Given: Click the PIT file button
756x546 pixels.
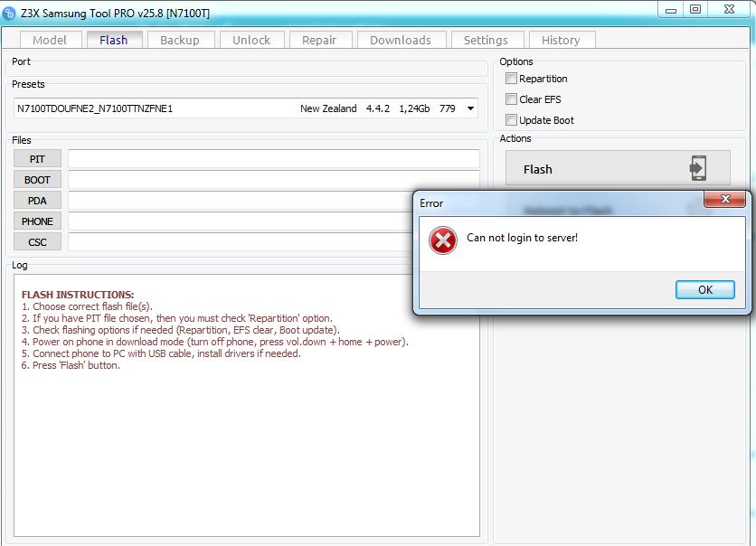Looking at the screenshot, I should [x=37, y=159].
